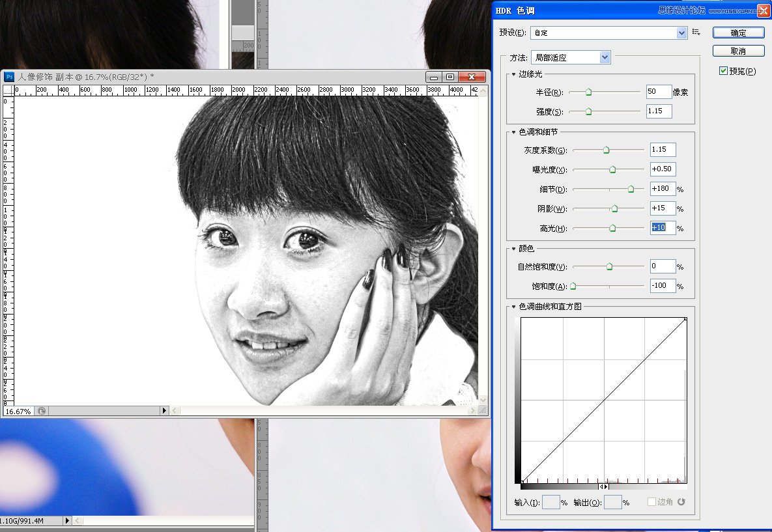Image resolution: width=772 pixels, height=532 pixels.
Task: Click the 边角 corner checkbox
Action: coord(651,501)
